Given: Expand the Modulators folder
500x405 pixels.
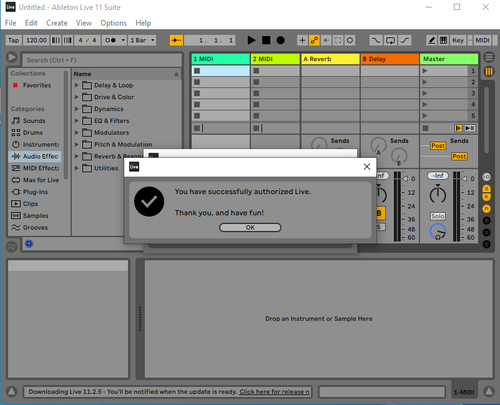Looking at the screenshot, I should (76, 133).
